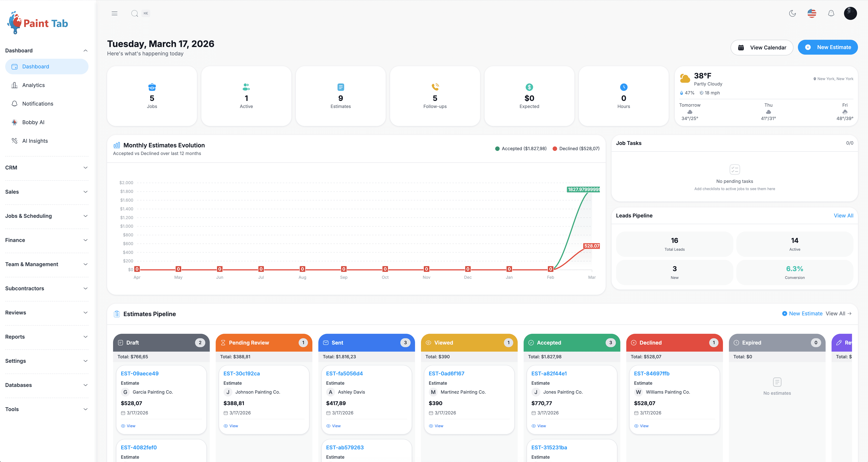Click the hamburger menu icon
This screenshot has height=462, width=868.
tap(115, 13)
